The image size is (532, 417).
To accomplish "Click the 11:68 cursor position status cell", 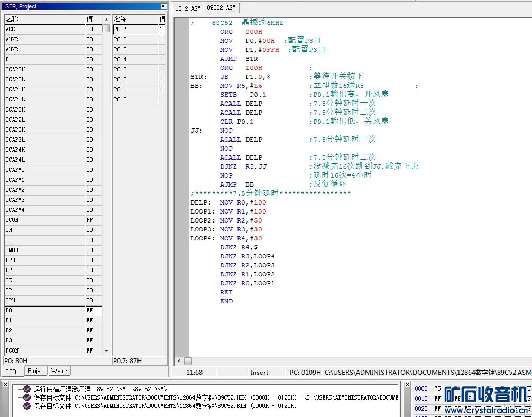I will point(195,372).
